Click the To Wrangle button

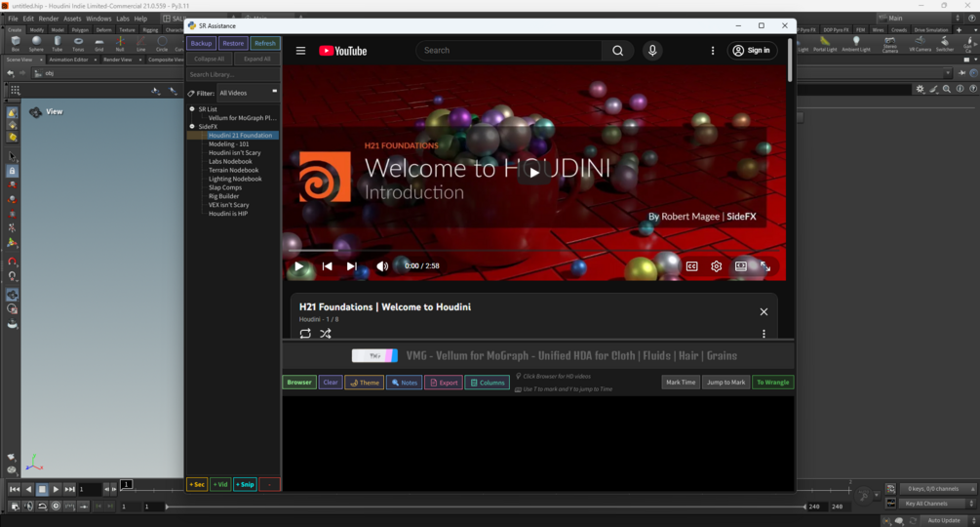click(772, 383)
